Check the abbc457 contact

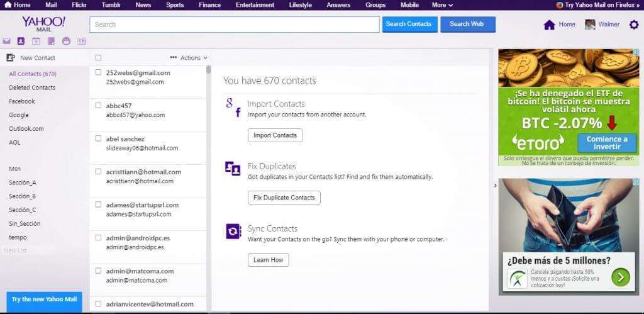pos(98,106)
